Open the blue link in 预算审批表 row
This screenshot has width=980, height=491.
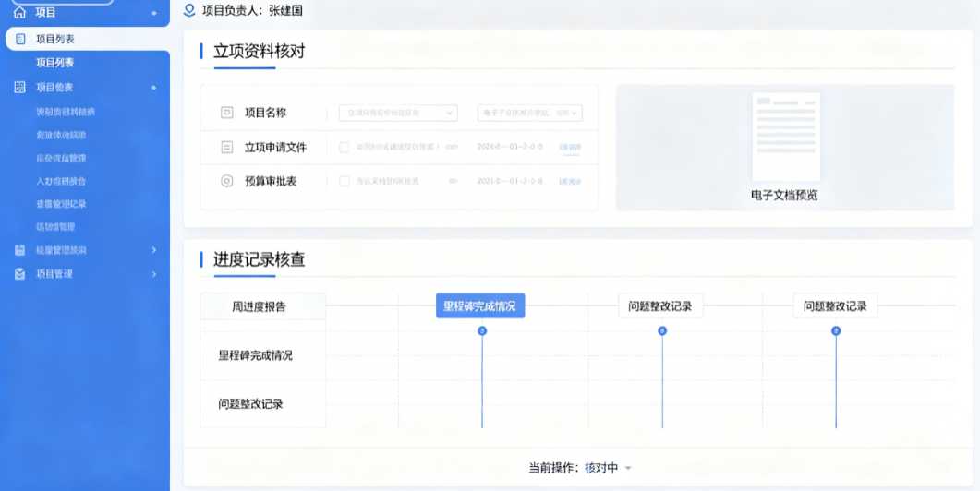click(x=570, y=182)
